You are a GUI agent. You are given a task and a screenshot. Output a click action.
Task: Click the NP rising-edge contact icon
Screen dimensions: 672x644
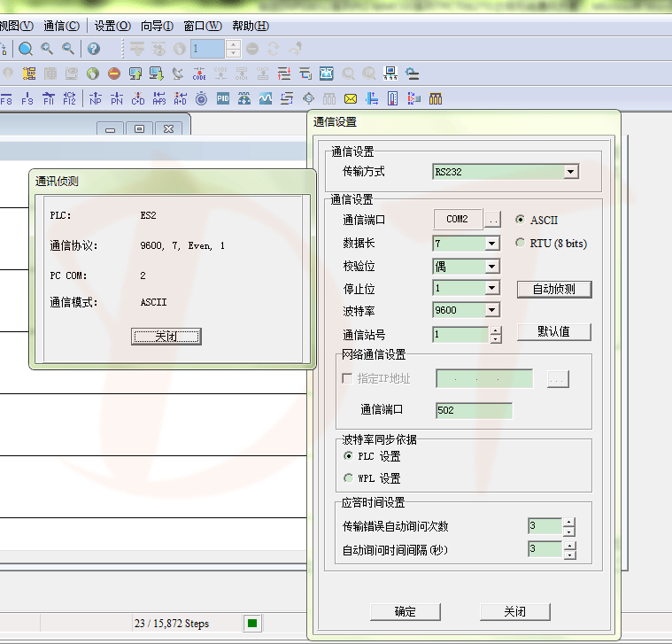tap(95, 98)
